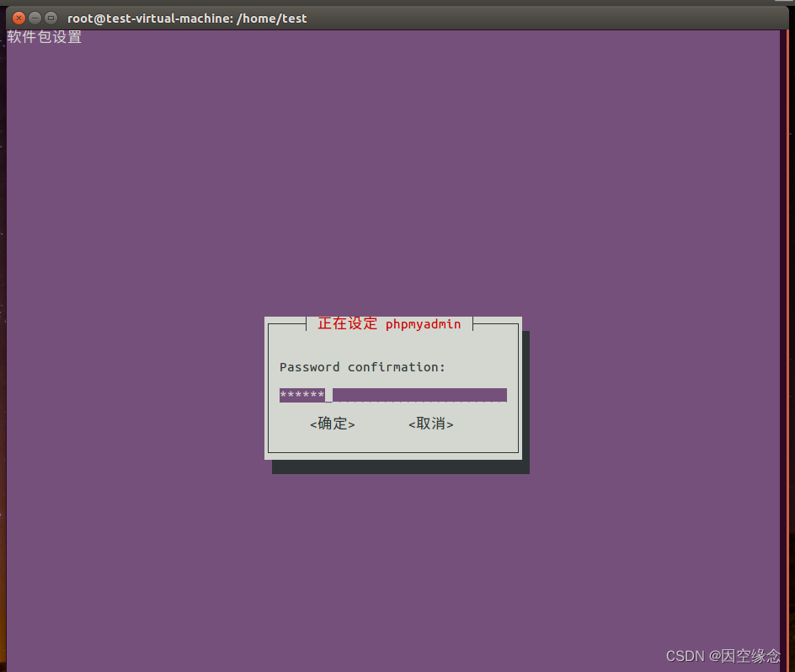Click the cursor block after the asterisks
The height and width of the screenshot is (672, 795).
click(x=328, y=395)
